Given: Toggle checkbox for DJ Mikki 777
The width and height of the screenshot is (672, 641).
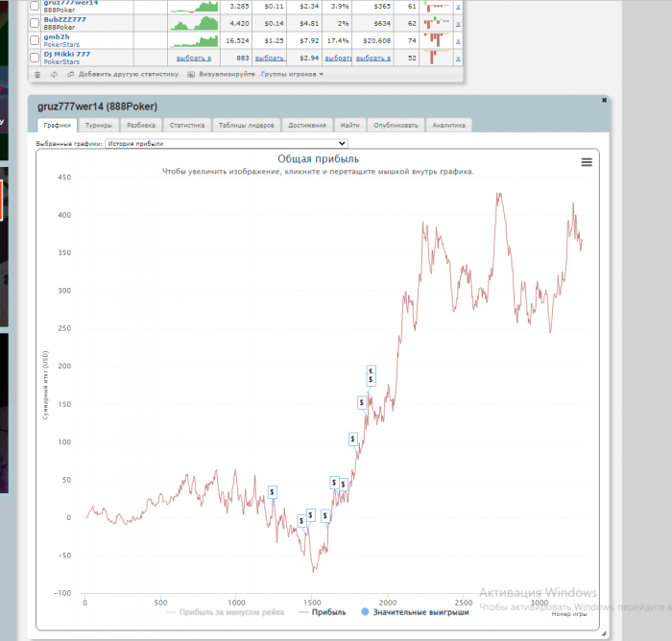Looking at the screenshot, I should (35, 58).
